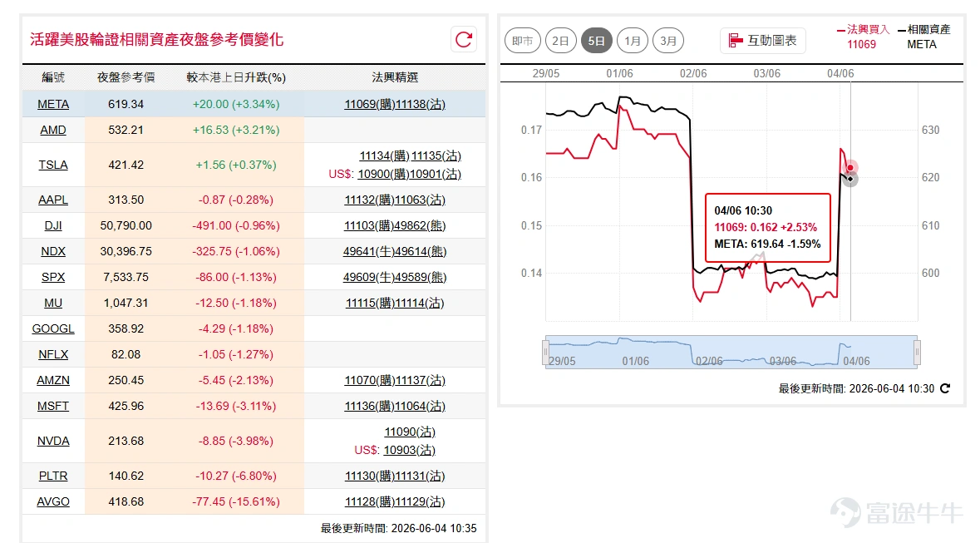Grab left handle of chart range selector
The width and height of the screenshot is (980, 543).
545,353
